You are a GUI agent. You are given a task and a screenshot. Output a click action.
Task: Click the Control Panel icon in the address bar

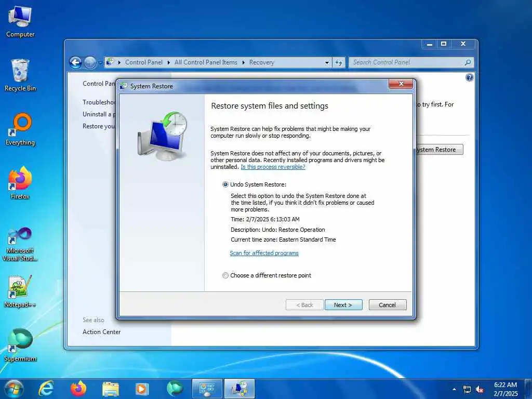pyautogui.click(x=110, y=62)
